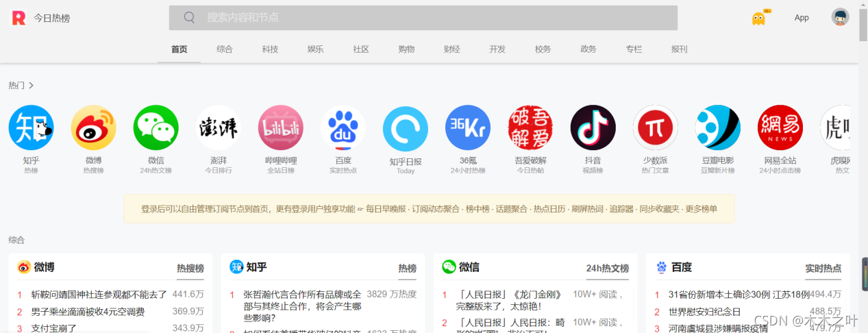Switch to the 校务 tab

(543, 49)
